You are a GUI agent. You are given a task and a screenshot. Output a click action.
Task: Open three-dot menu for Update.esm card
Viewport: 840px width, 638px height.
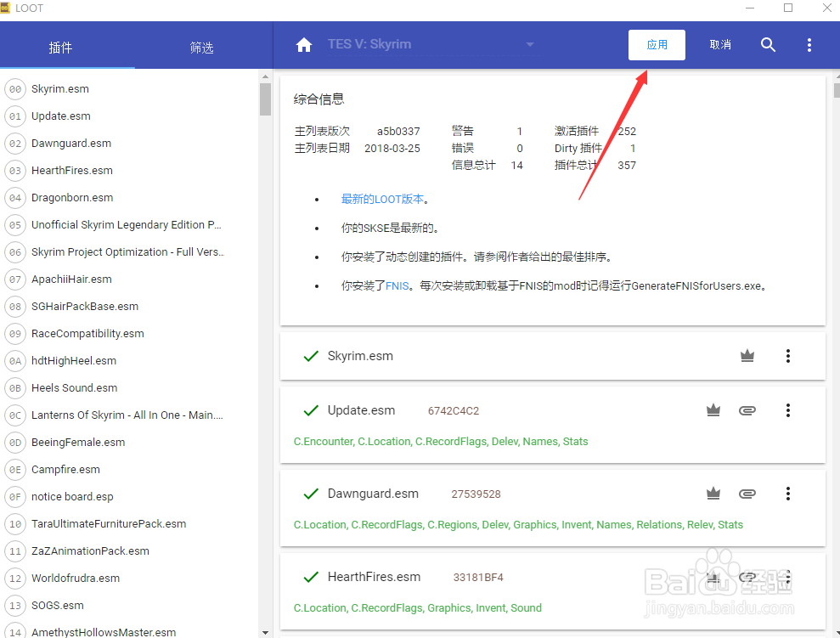(788, 410)
